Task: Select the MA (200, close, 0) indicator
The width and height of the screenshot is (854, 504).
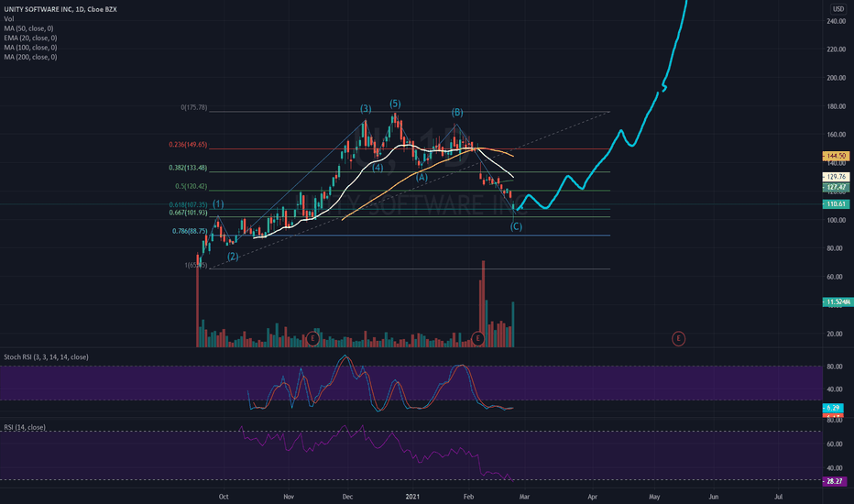Action: (x=30, y=57)
